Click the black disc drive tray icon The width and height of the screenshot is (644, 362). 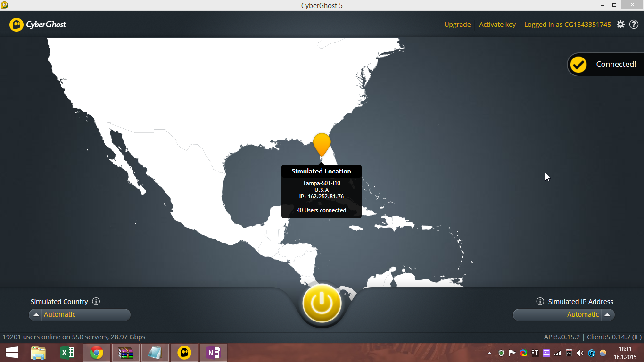pos(569,353)
